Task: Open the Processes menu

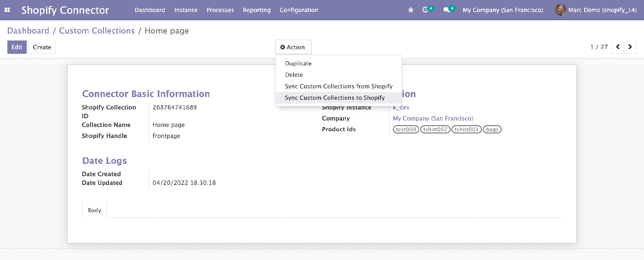Action: (x=220, y=10)
